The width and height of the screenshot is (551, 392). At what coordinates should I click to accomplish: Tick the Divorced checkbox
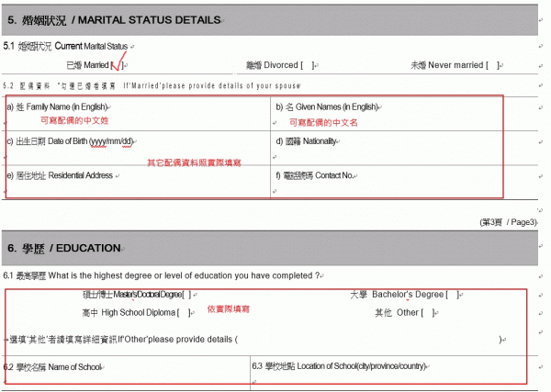(309, 65)
